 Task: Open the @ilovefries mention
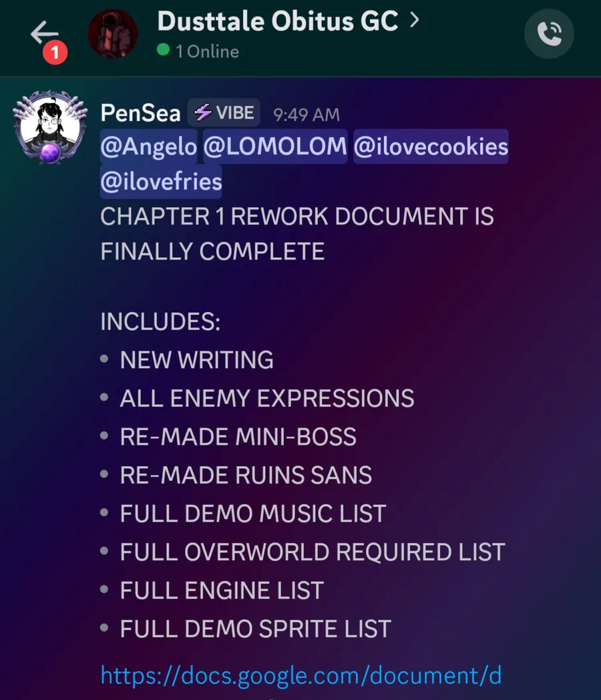(161, 182)
